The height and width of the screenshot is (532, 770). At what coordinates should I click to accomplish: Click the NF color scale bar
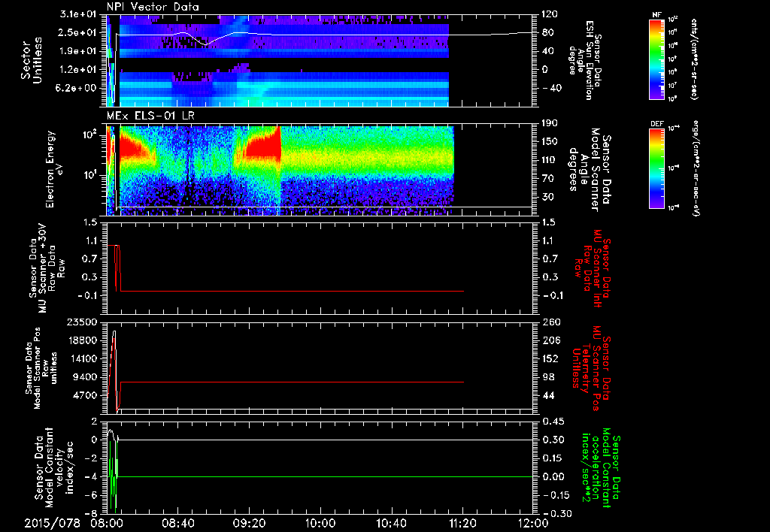657,59
